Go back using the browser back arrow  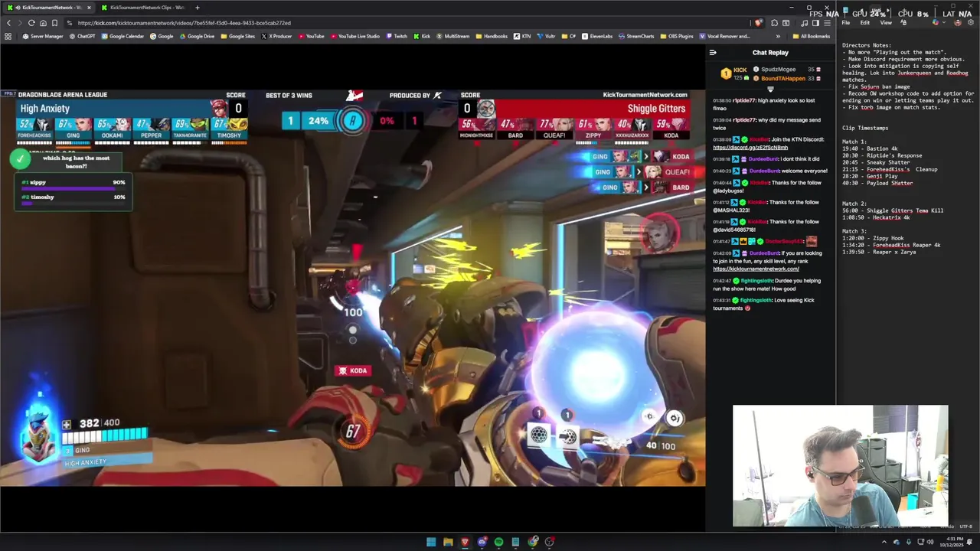(x=8, y=23)
